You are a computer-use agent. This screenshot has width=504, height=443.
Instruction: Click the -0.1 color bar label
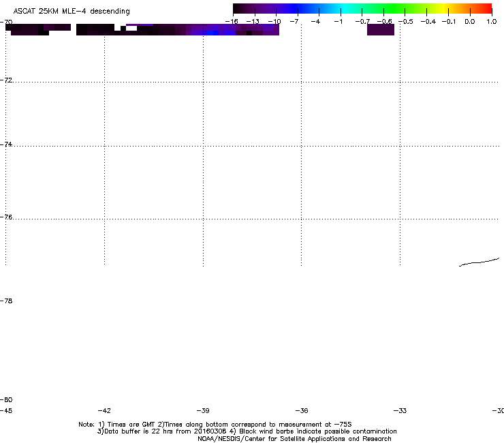click(x=449, y=22)
